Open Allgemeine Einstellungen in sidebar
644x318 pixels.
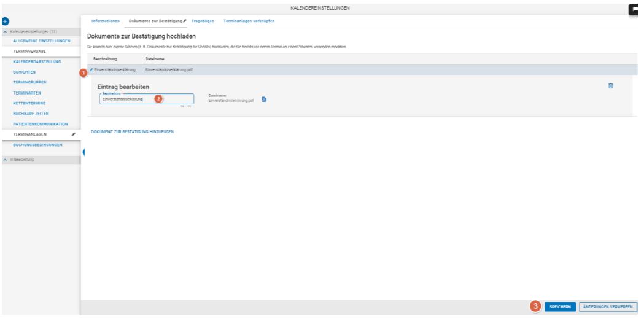point(42,41)
